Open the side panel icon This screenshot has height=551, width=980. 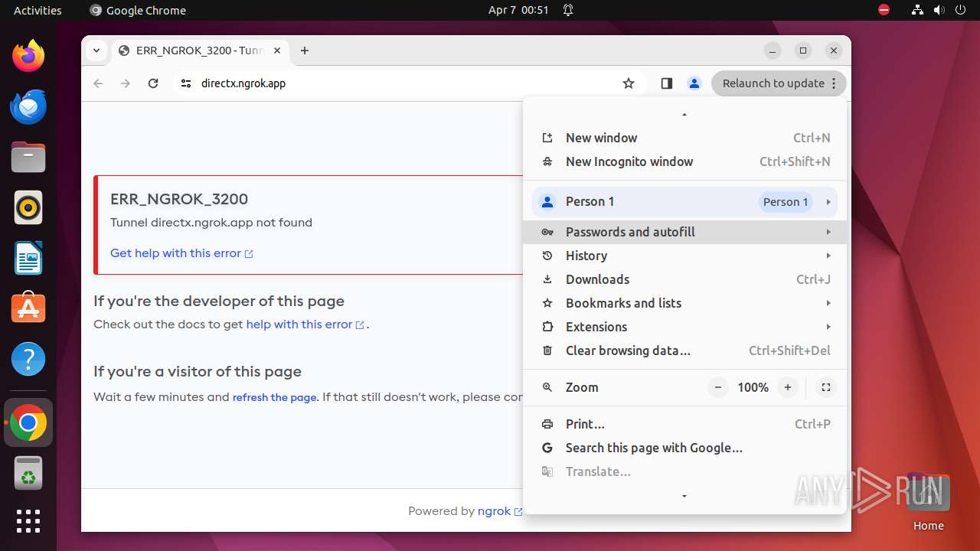tap(667, 83)
